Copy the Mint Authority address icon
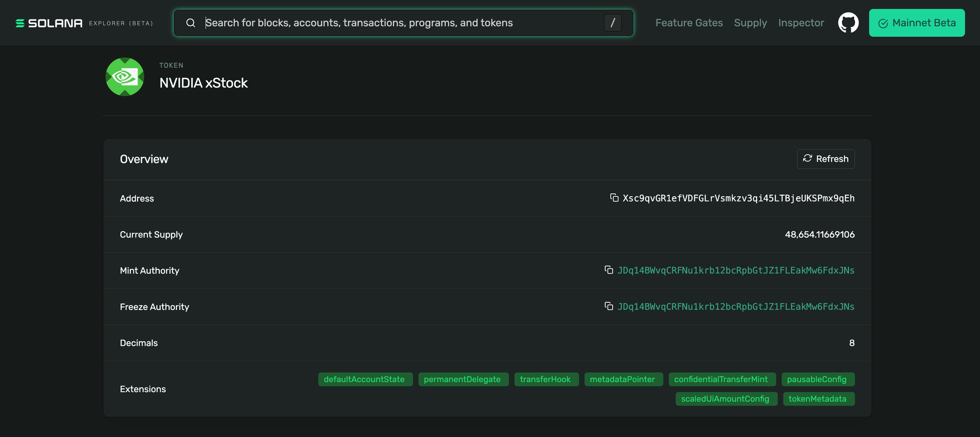This screenshot has height=437, width=980. pos(609,270)
